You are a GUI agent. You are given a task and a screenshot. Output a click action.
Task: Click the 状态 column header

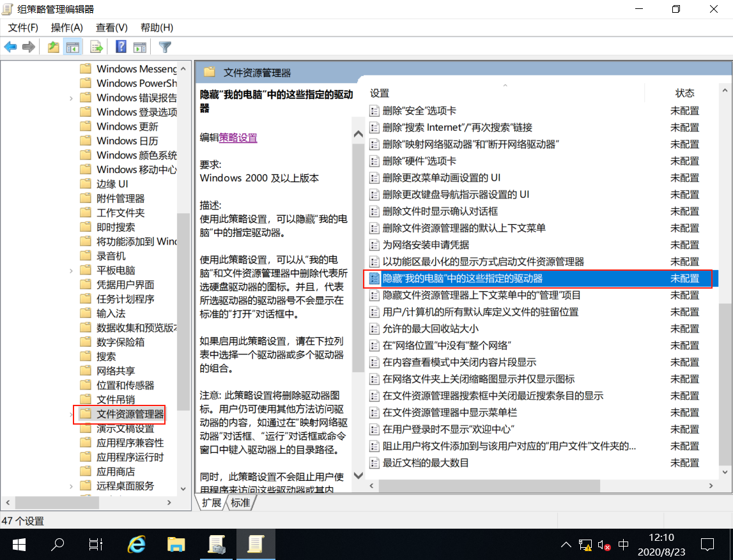click(x=684, y=93)
